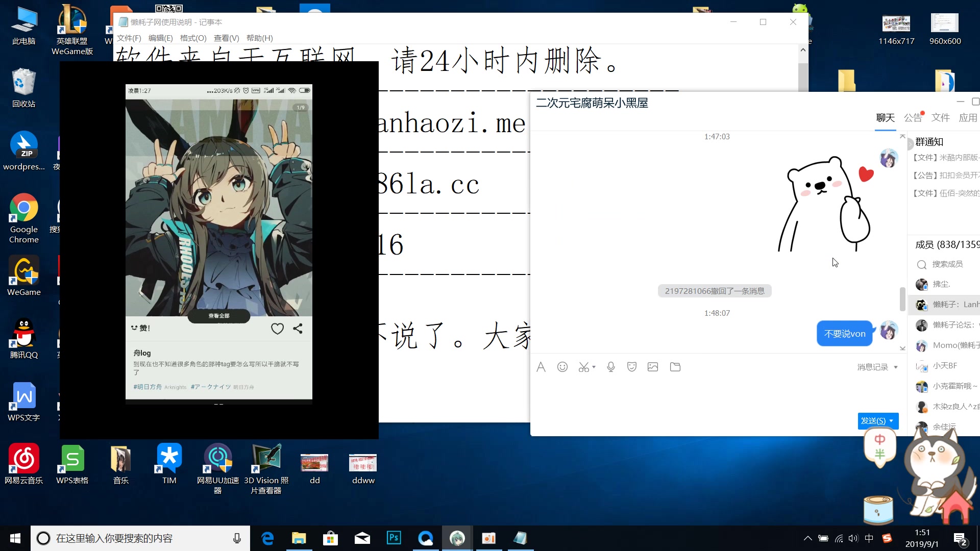Open 网易云音乐 desktop icon
Viewport: 980px width, 551px height.
(24, 464)
